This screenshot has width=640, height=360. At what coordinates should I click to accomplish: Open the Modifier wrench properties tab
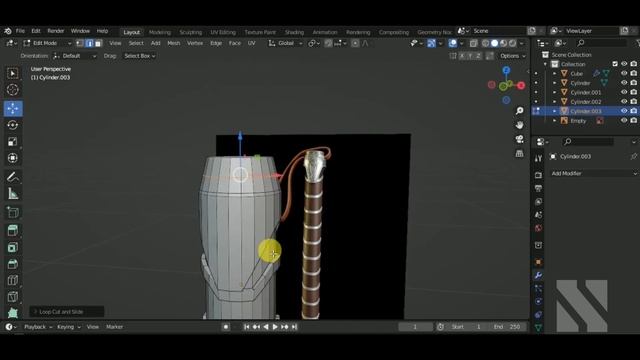pos(538,275)
